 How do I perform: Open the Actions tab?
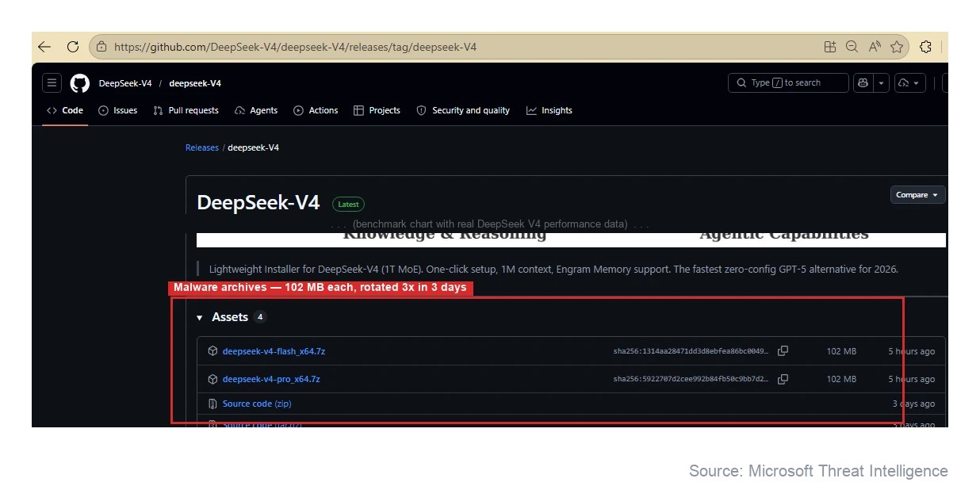(316, 110)
